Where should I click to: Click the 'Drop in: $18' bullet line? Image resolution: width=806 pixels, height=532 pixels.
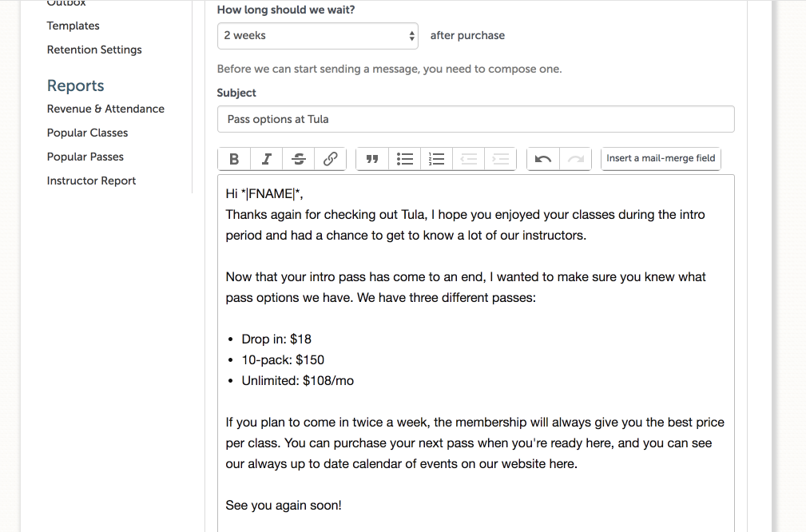point(276,339)
